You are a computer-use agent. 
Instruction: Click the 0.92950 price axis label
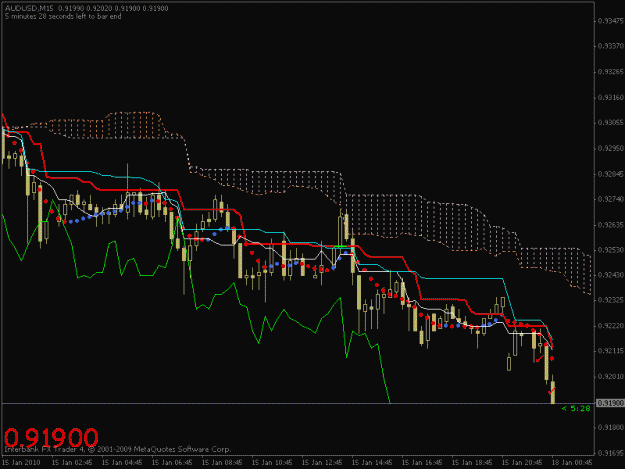coord(611,148)
